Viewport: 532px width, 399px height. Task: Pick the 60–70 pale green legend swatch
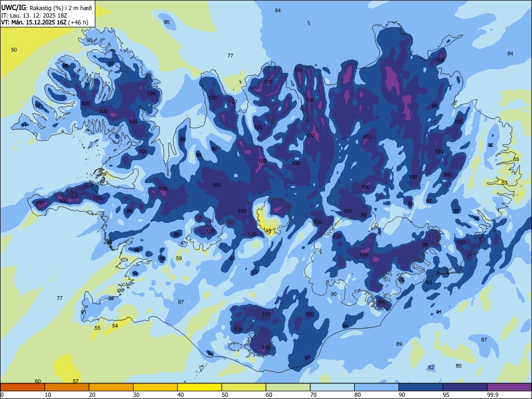coord(288,387)
